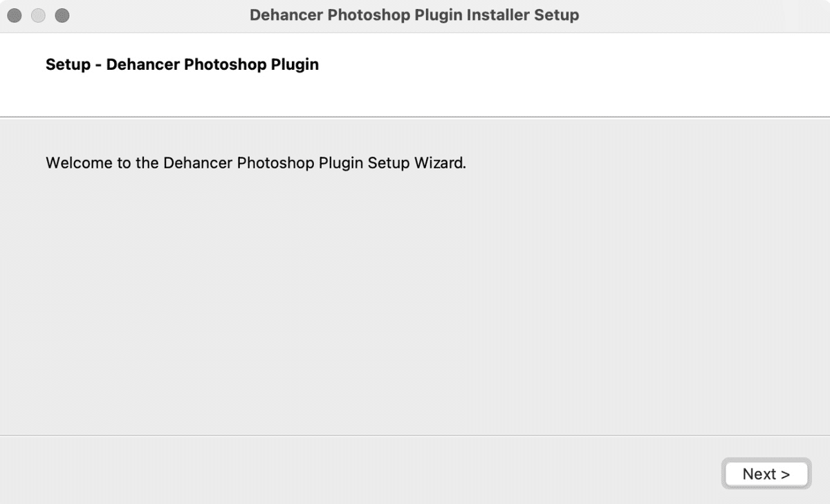The width and height of the screenshot is (830, 504).
Task: Click "Welcome" in the welcome sentence
Action: coord(78,164)
